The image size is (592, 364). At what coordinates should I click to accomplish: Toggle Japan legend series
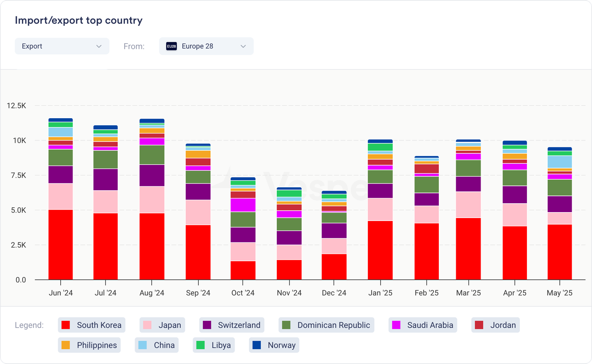(x=162, y=325)
